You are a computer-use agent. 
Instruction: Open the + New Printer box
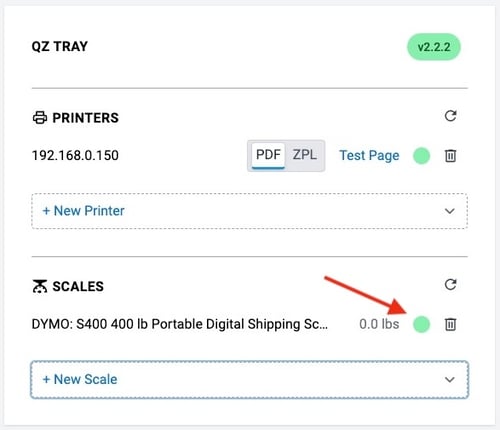[x=250, y=211]
